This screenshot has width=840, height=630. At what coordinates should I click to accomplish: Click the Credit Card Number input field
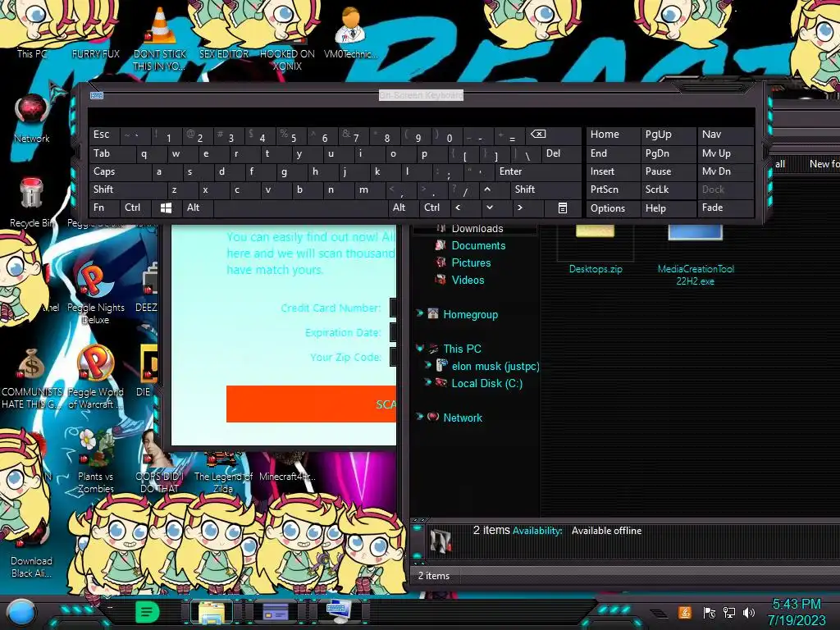pyautogui.click(x=393, y=308)
